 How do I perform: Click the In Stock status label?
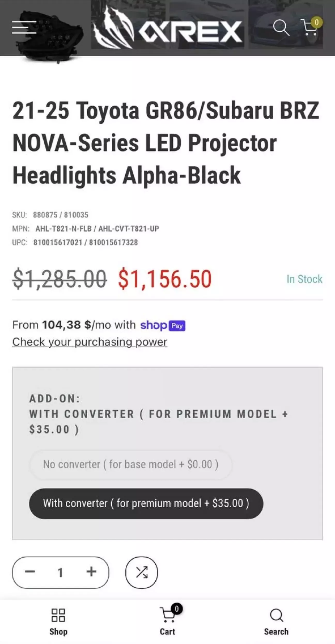coord(304,279)
